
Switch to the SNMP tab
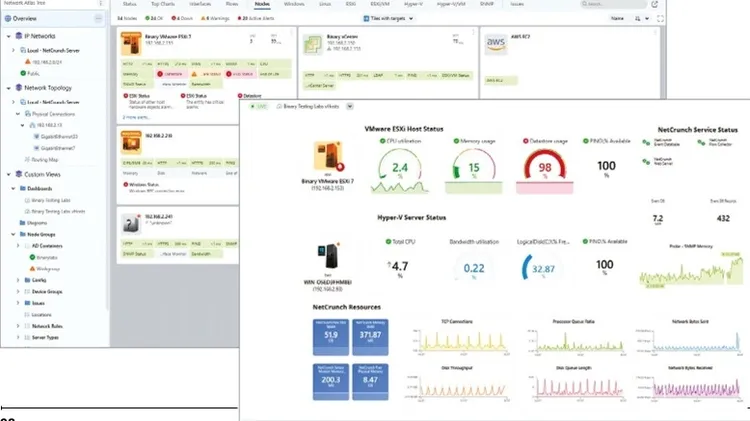pyautogui.click(x=486, y=4)
